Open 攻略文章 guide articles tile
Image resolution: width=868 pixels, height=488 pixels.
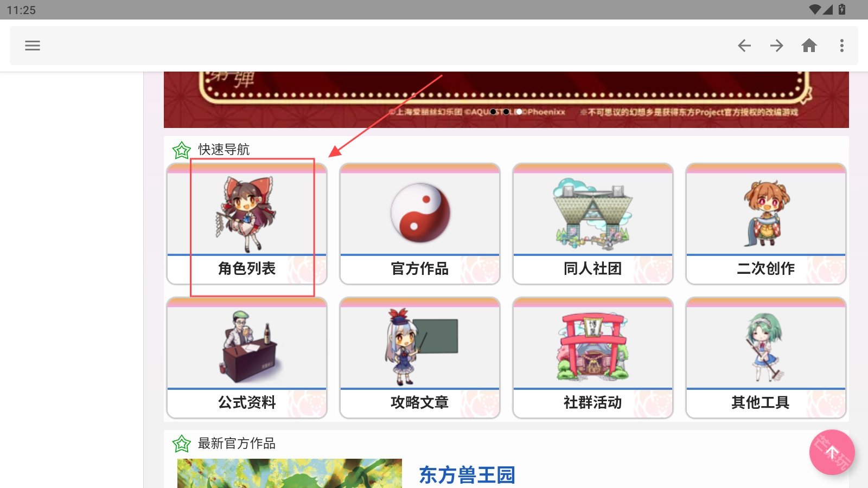pos(420,357)
